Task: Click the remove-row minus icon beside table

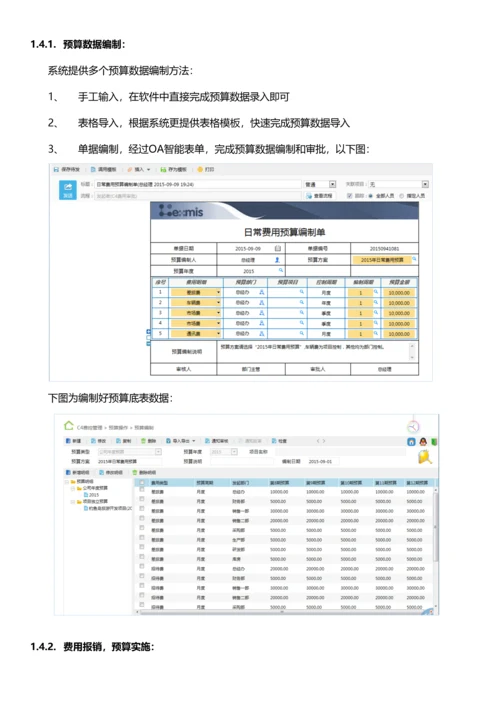Action: click(148, 344)
